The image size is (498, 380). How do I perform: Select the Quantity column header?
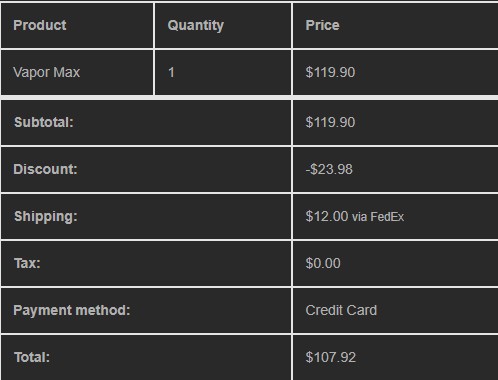click(x=196, y=25)
